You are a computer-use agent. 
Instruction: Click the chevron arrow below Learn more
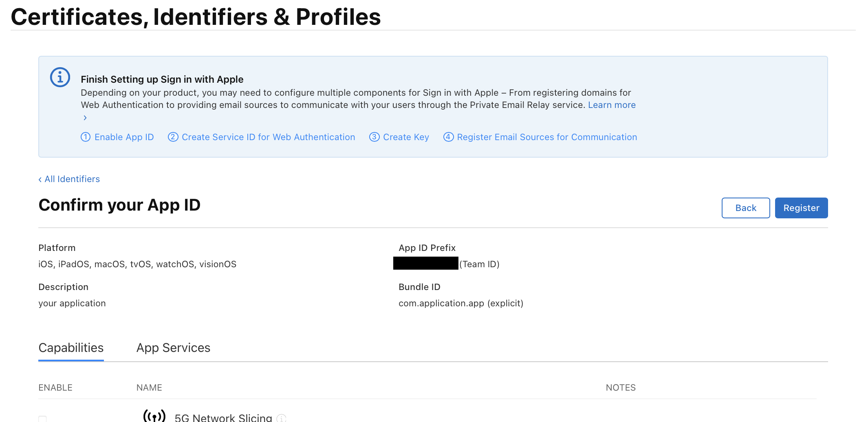coord(85,118)
